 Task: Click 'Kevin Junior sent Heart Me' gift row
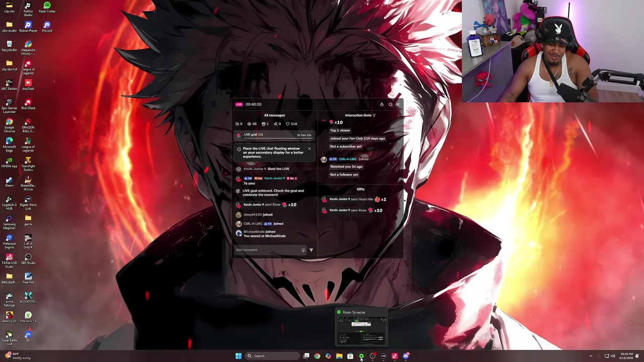(x=354, y=199)
